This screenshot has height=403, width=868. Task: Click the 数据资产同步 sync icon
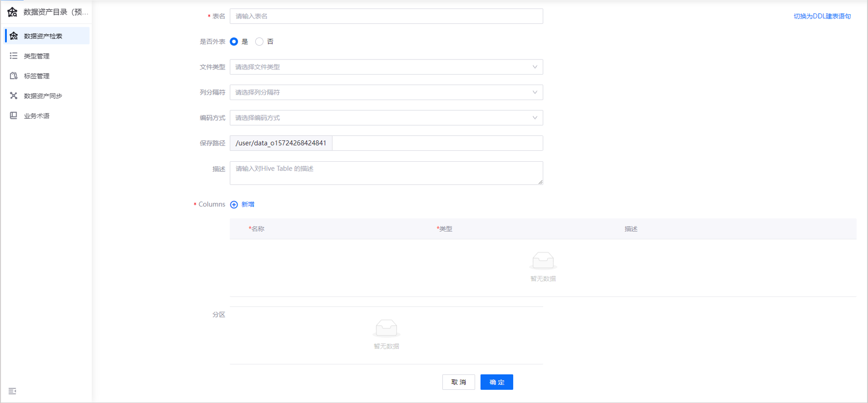click(14, 95)
